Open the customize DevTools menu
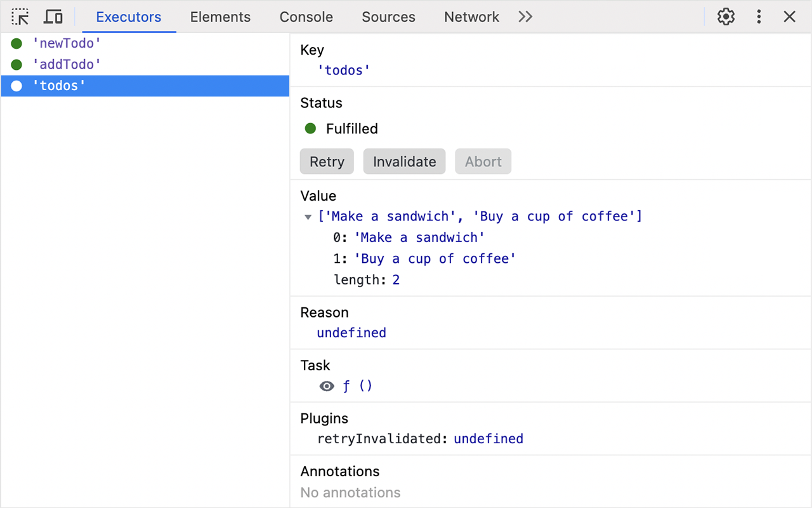The height and width of the screenshot is (508, 812). [759, 17]
